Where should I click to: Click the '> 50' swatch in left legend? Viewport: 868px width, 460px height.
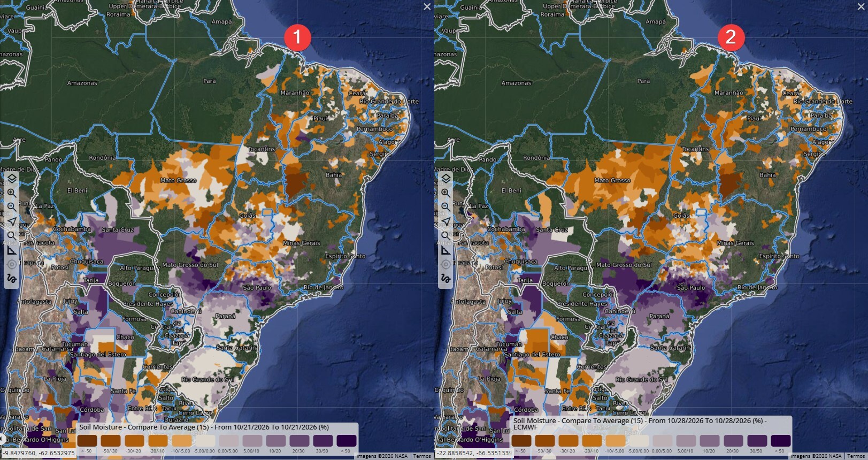click(x=347, y=441)
